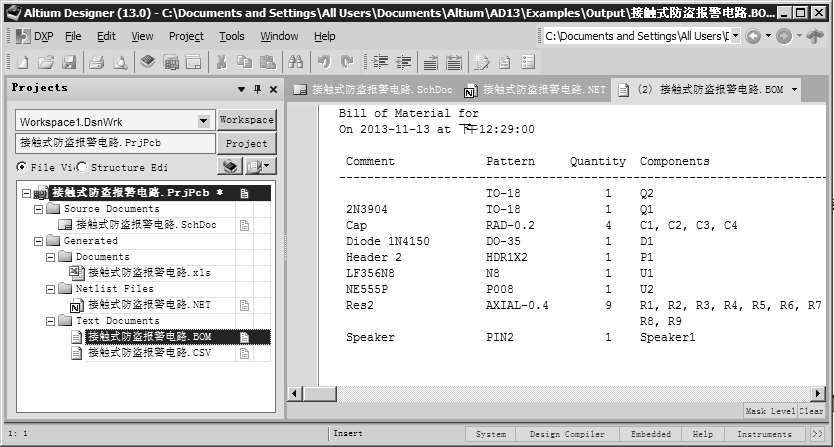Click the save diskette toolbar icon
This screenshot has height=447, width=834.
click(x=66, y=62)
